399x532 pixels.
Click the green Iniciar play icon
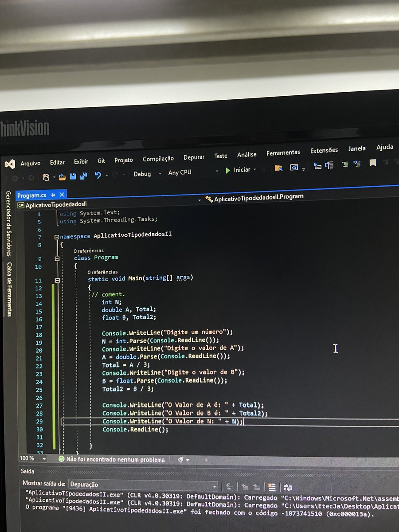[228, 170]
